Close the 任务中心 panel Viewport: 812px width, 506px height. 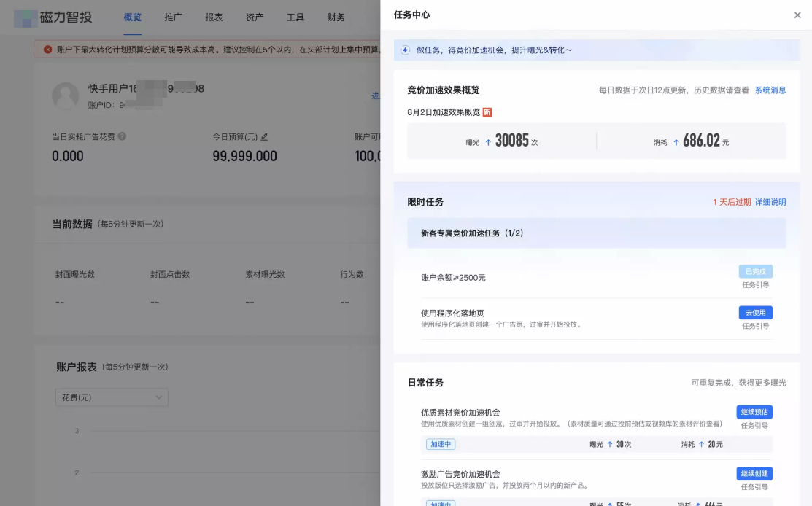pyautogui.click(x=797, y=15)
